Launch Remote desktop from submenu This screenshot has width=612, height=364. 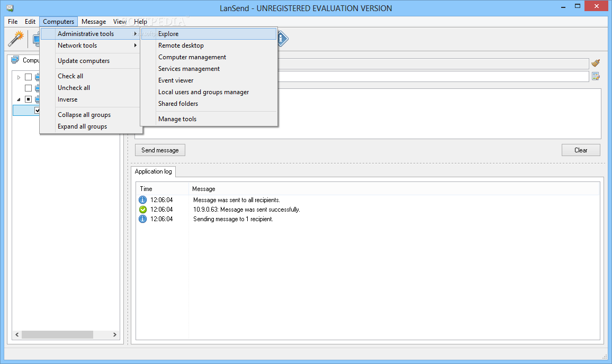tap(209, 46)
